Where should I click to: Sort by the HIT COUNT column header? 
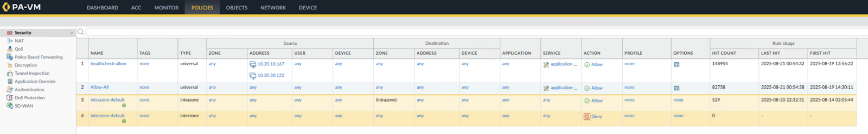724,53
